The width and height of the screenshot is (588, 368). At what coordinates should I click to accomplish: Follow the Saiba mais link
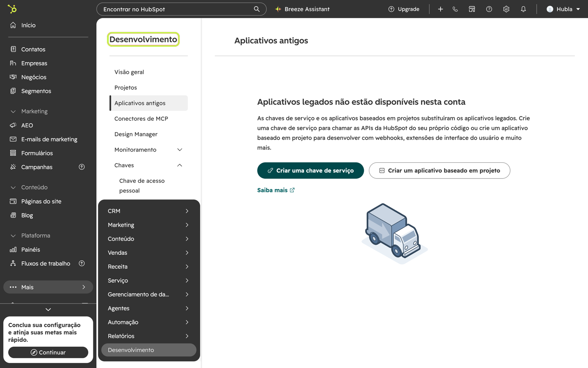(x=276, y=190)
